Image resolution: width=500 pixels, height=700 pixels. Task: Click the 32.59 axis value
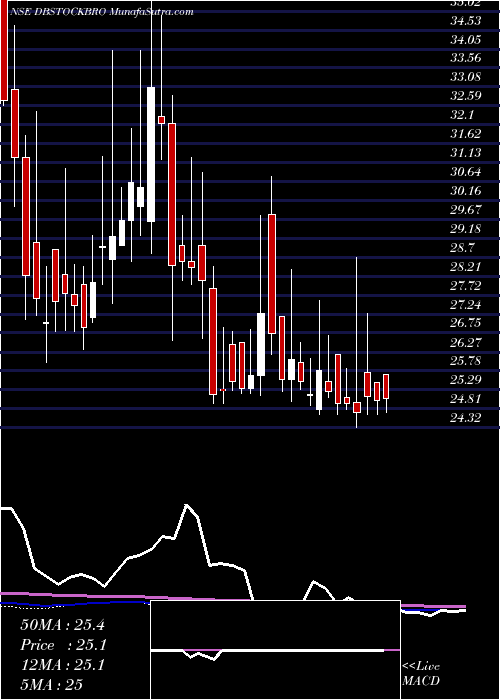click(x=466, y=96)
